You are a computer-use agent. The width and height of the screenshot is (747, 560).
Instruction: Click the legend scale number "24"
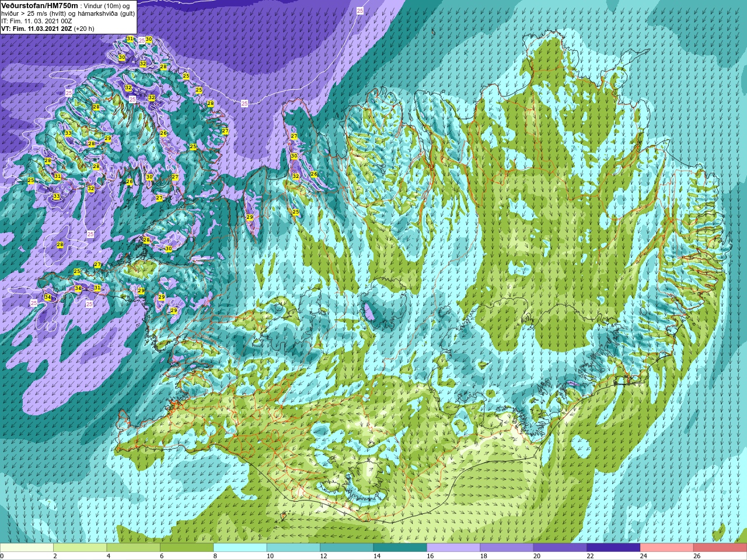[644, 556]
